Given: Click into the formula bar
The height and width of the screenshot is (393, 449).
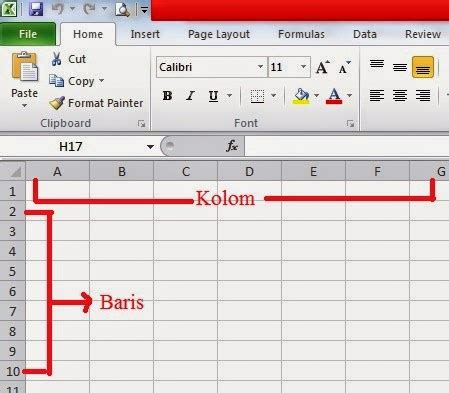Looking at the screenshot, I should point(347,146).
